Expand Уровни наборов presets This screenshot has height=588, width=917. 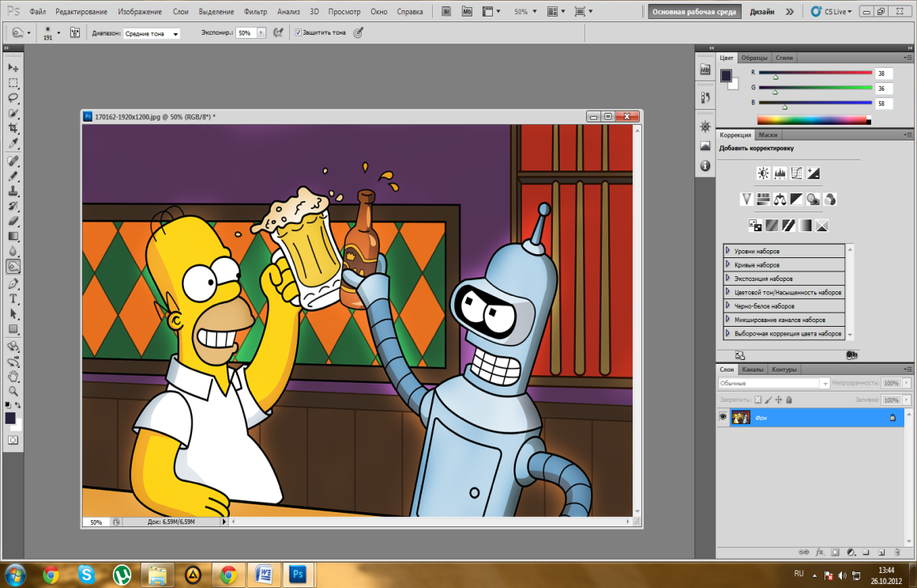tap(728, 250)
